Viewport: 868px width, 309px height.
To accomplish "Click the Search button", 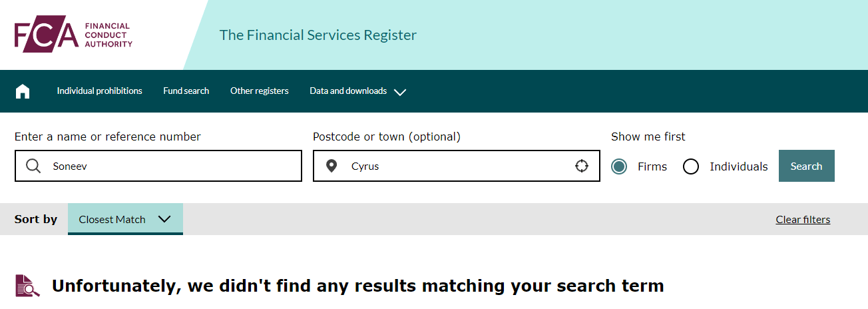I will [806, 166].
